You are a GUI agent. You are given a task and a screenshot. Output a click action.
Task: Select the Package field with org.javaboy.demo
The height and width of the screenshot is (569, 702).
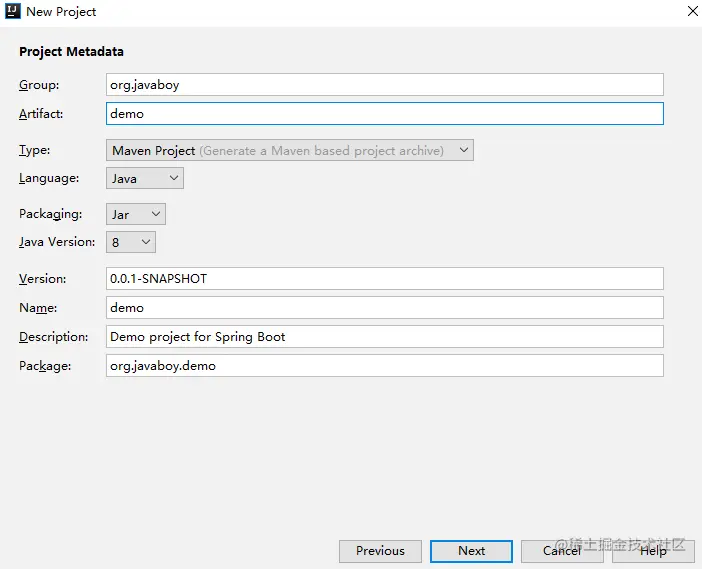pos(385,366)
